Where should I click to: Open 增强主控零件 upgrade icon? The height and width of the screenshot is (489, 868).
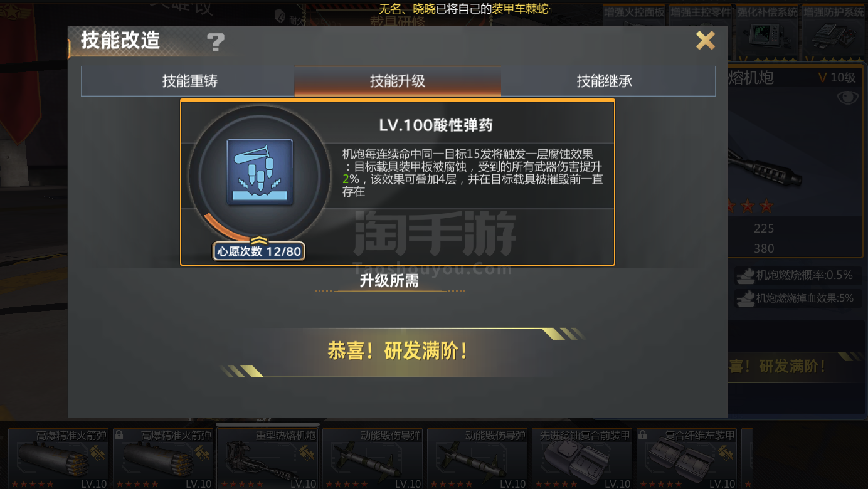click(x=700, y=33)
